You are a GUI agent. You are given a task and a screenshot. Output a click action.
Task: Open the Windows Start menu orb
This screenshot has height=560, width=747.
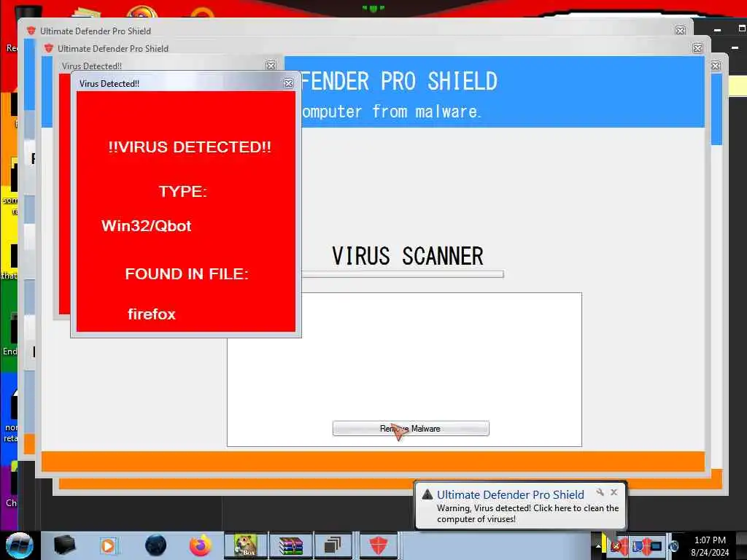19,545
